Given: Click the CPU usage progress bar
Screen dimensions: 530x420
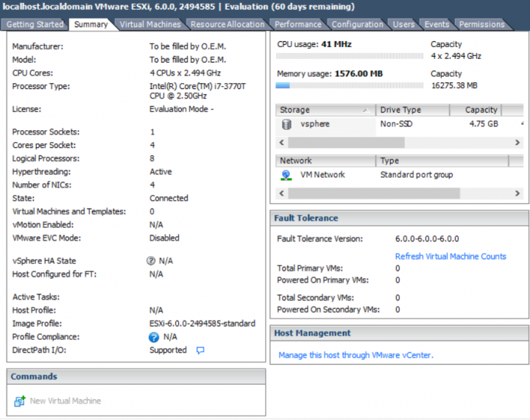Looking at the screenshot, I should click(350, 56).
